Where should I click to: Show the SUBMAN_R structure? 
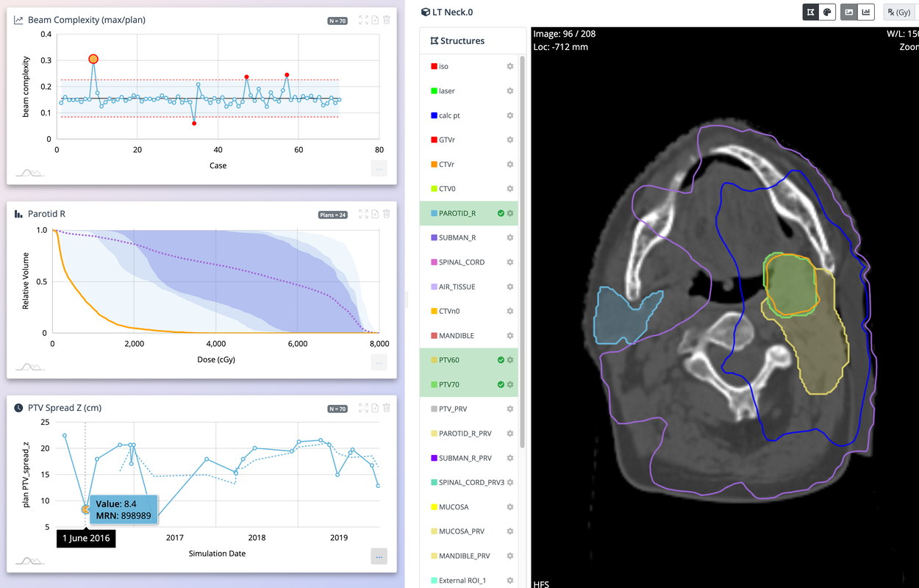pyautogui.click(x=468, y=238)
